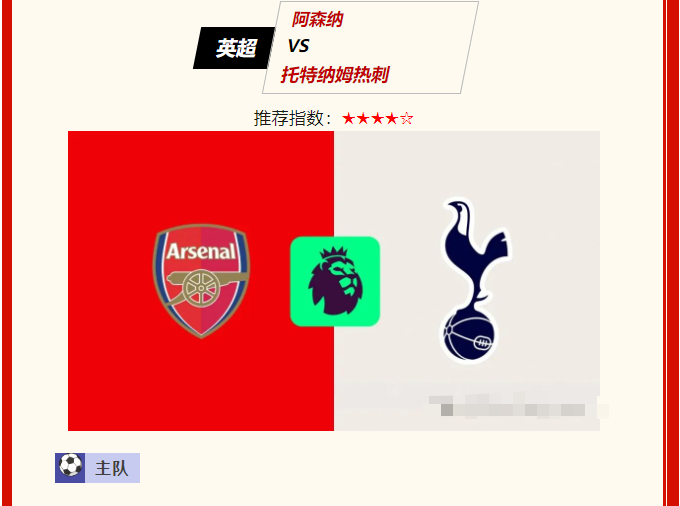Click the 托特纳姆热刺 team name
Image resolution: width=680 pixels, height=506 pixels.
click(335, 75)
